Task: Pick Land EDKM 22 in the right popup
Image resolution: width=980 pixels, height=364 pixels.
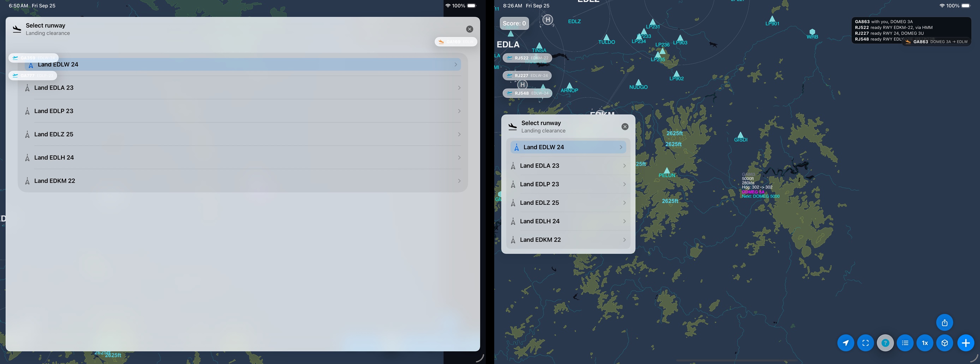Action: click(568, 240)
